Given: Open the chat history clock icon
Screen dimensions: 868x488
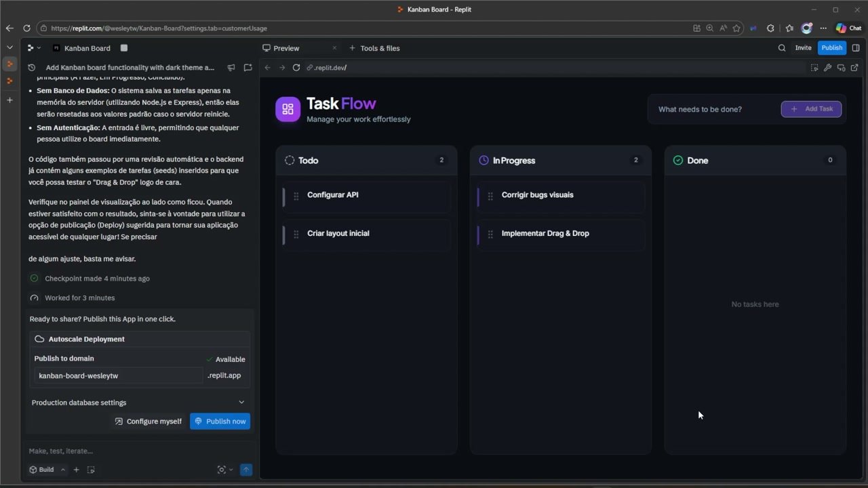Looking at the screenshot, I should 32,68.
